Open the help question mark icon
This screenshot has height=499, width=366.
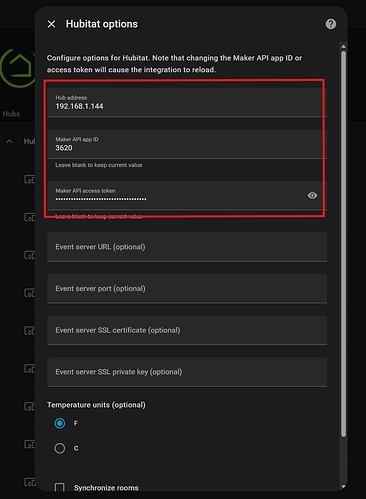point(331,24)
